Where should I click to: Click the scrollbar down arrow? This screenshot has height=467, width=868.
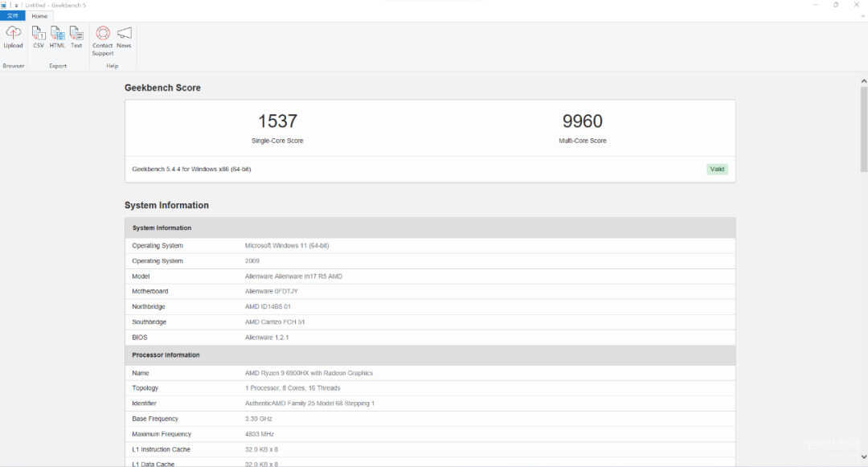(x=863, y=457)
